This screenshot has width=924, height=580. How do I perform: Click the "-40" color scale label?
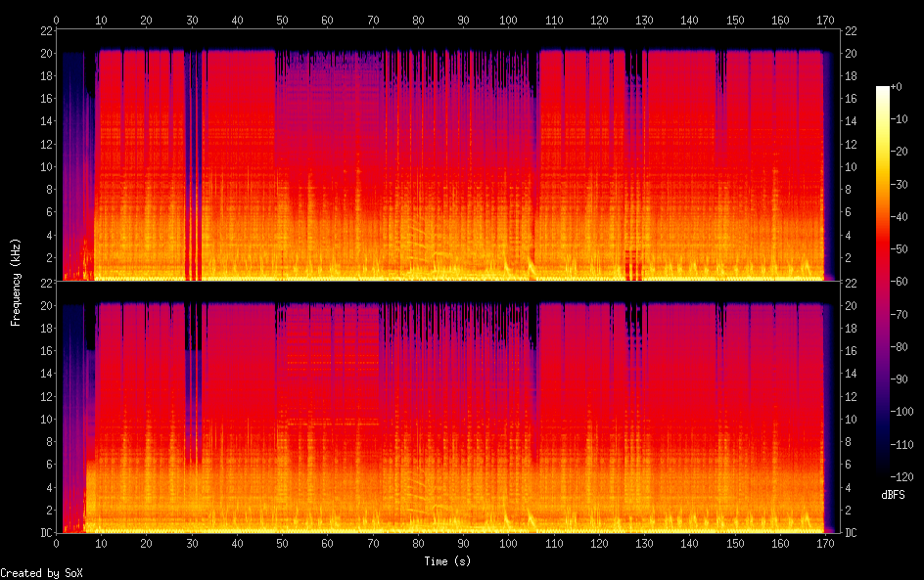[899, 217]
